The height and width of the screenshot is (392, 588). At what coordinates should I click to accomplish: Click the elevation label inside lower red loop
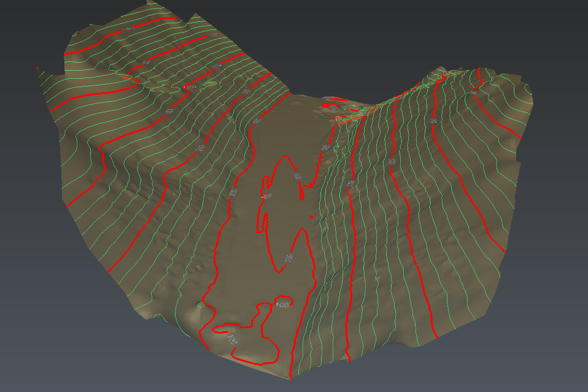[x=283, y=304]
